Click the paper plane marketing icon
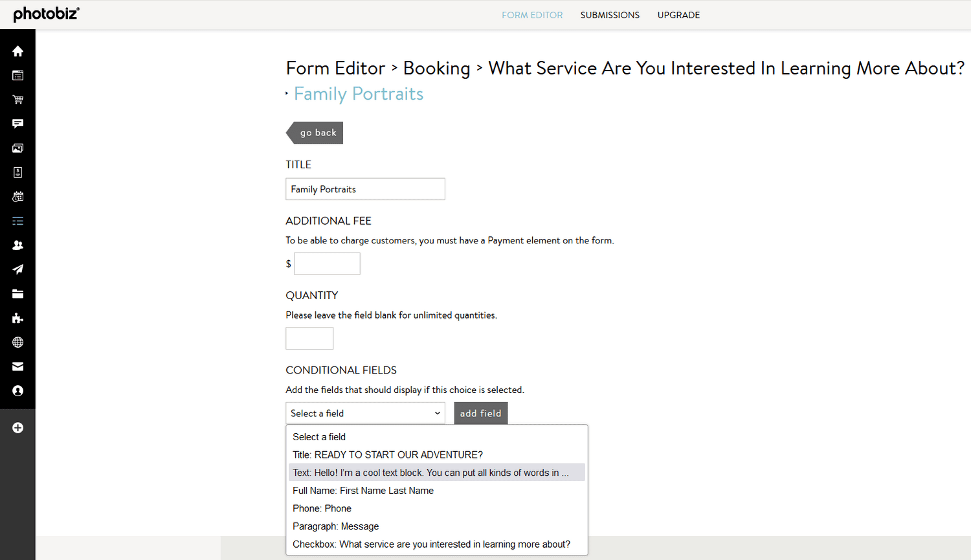971x560 pixels. point(17,269)
